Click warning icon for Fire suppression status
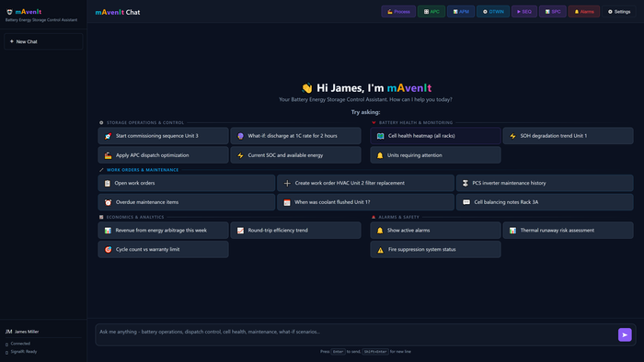 380,250
